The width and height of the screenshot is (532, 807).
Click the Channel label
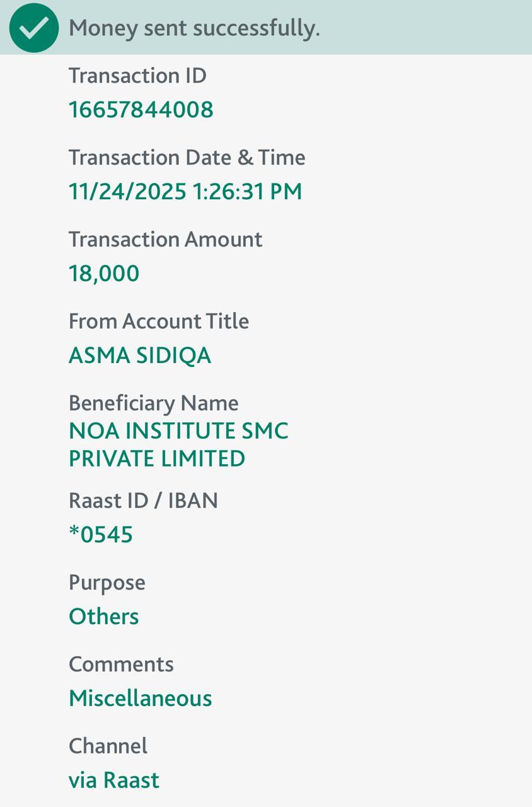pos(108,746)
